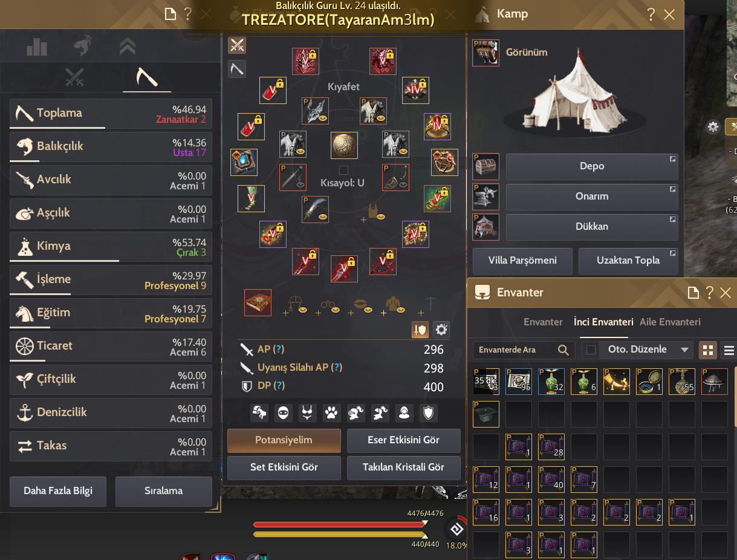The image size is (737, 560).
Task: Switch inventory to list view icon
Action: (729, 350)
